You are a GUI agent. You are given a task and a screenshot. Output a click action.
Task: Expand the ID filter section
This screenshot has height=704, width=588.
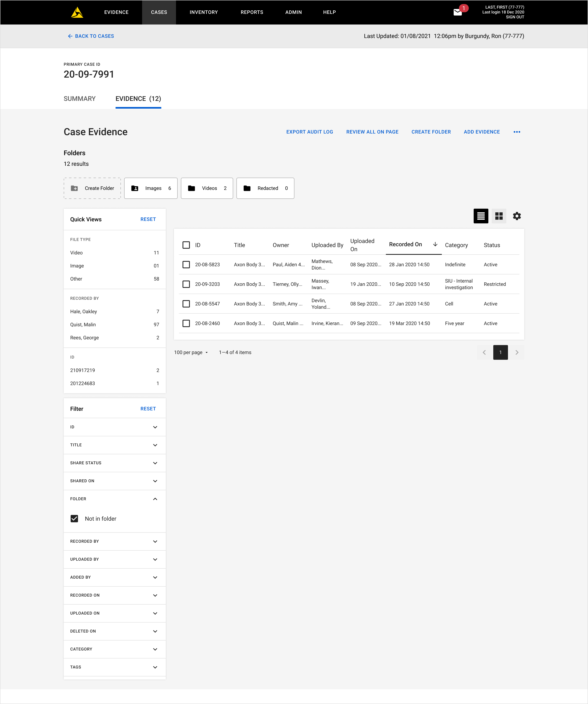click(115, 427)
